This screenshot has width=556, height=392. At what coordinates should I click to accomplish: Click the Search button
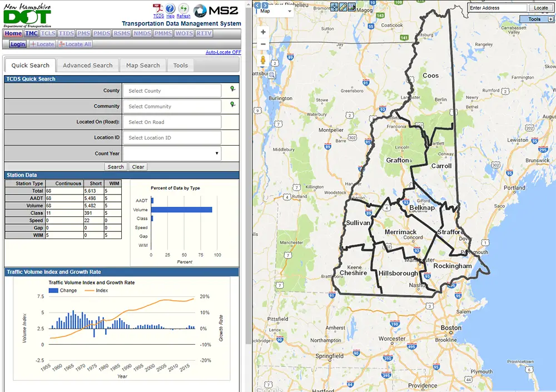coord(116,167)
